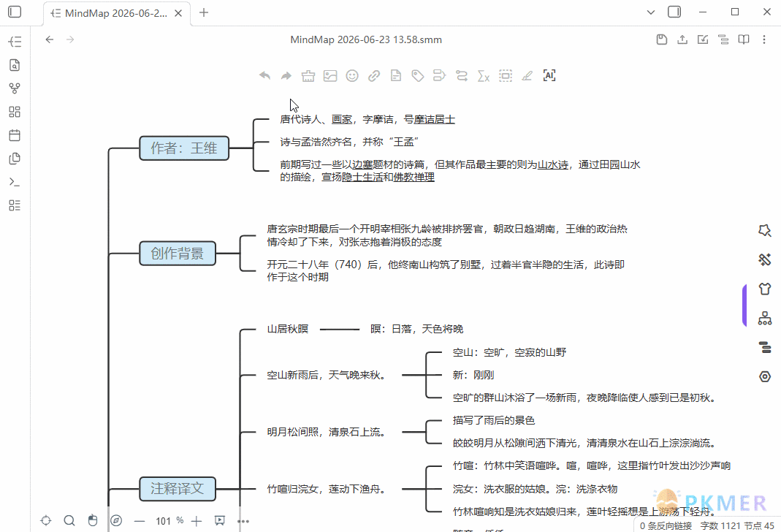Open new tab with plus button
The height and width of the screenshot is (532, 781).
click(204, 12)
